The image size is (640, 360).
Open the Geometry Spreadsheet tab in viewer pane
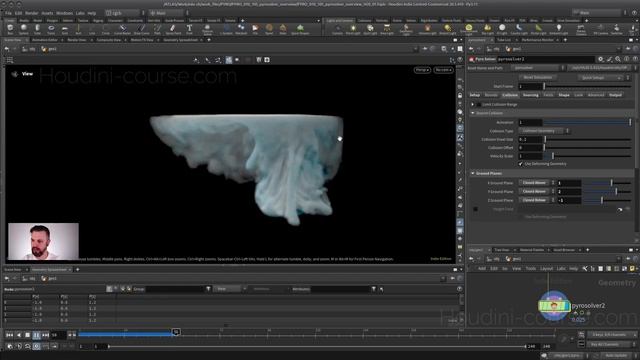tap(181, 40)
